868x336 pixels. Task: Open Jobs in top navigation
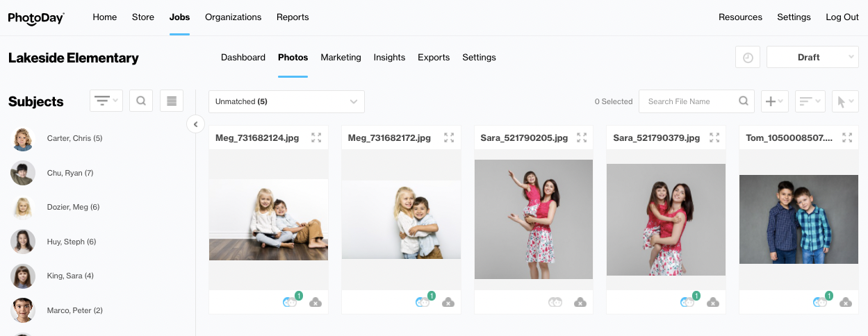click(179, 17)
